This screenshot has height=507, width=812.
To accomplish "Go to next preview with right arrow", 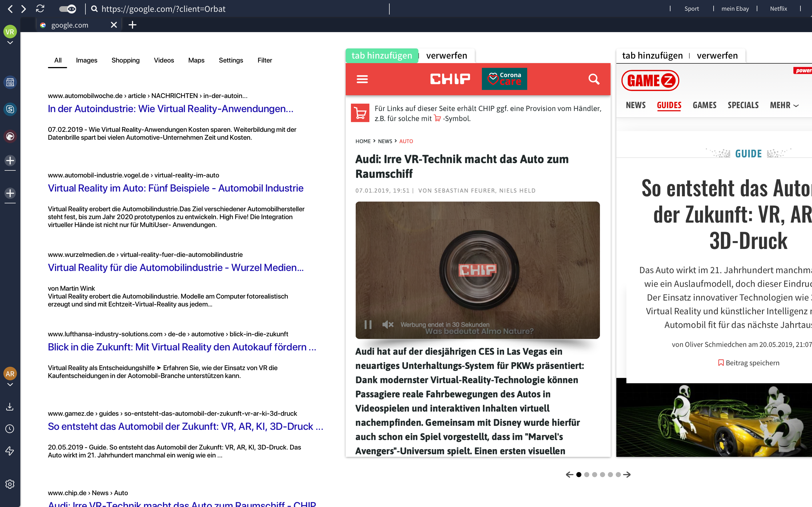I will coord(627,475).
